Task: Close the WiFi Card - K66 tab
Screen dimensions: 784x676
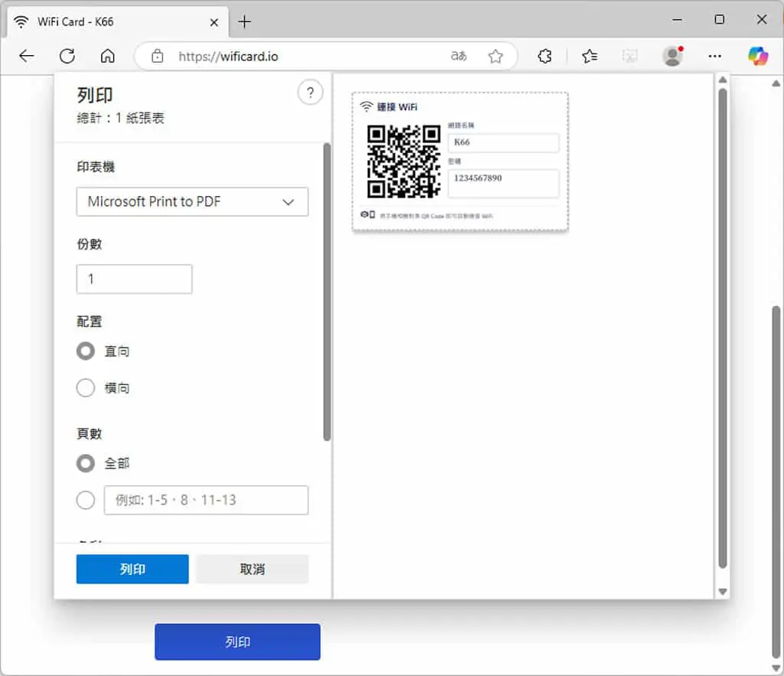Action: [x=214, y=22]
